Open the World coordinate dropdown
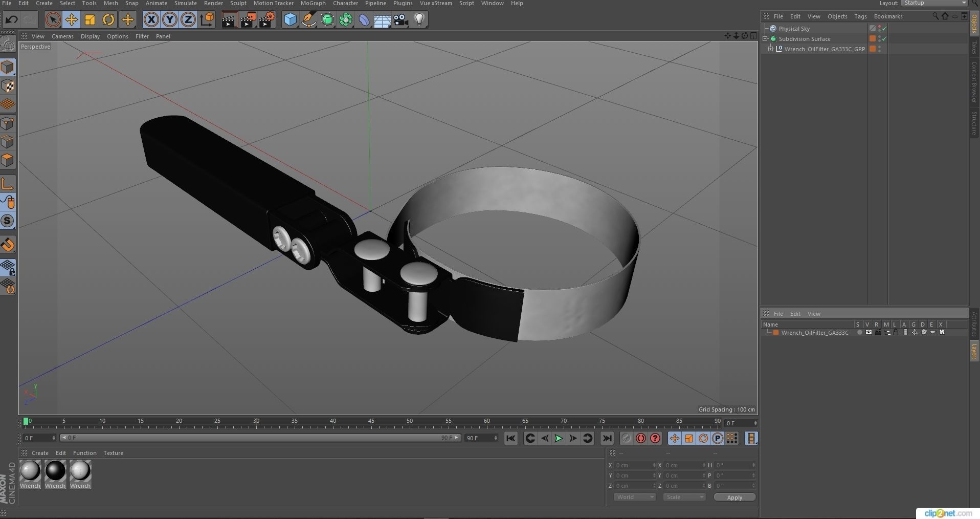 (x=634, y=497)
